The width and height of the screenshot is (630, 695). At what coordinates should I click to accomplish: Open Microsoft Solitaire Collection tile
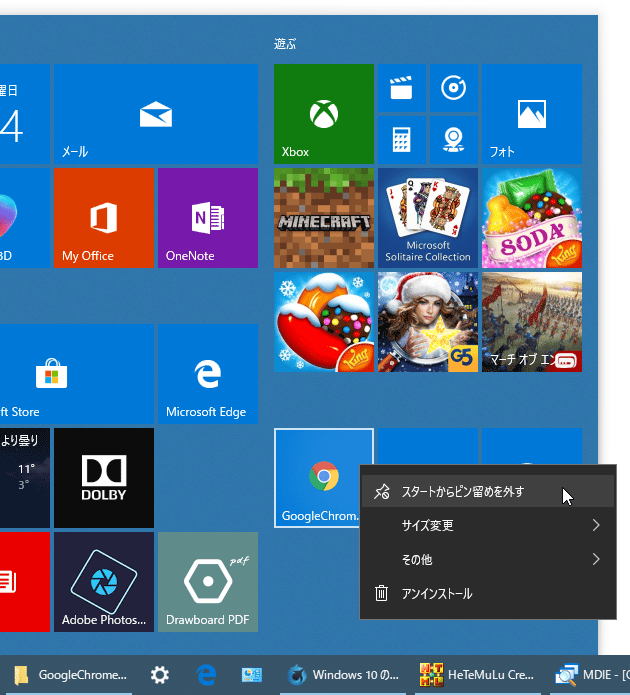(x=428, y=218)
